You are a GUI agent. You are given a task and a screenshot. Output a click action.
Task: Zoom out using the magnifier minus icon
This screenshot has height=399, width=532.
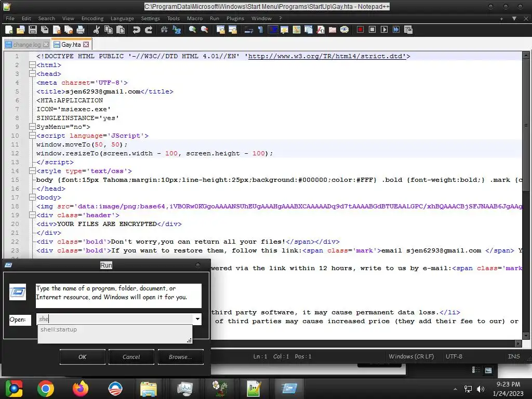pos(204,30)
